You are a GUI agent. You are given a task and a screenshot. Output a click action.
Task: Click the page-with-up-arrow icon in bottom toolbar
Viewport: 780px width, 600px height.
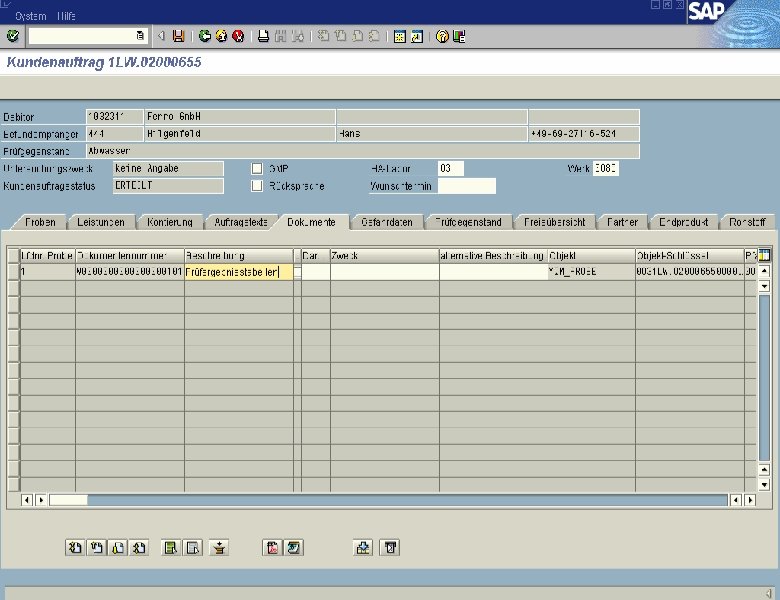96,548
